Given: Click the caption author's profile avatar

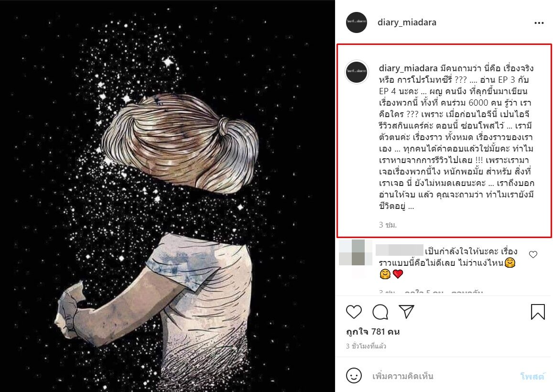Looking at the screenshot, I should [x=357, y=72].
